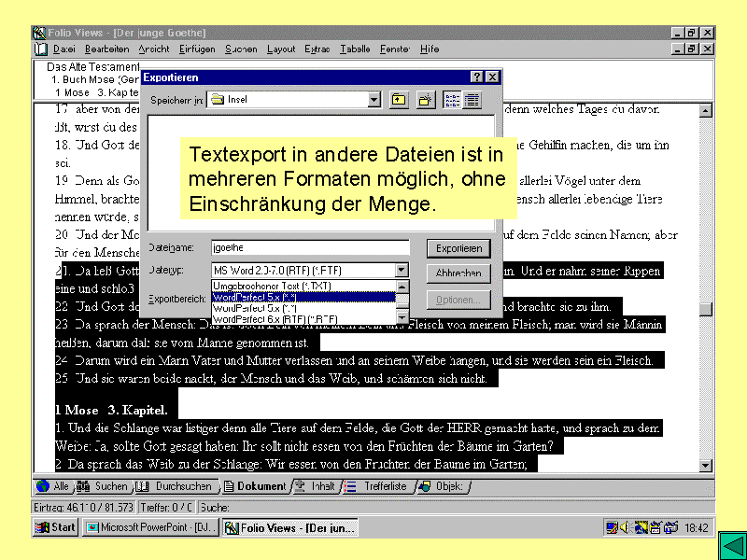This screenshot has width=747, height=560.
Task: Click the up-one-level folder icon
Action: tap(399, 100)
